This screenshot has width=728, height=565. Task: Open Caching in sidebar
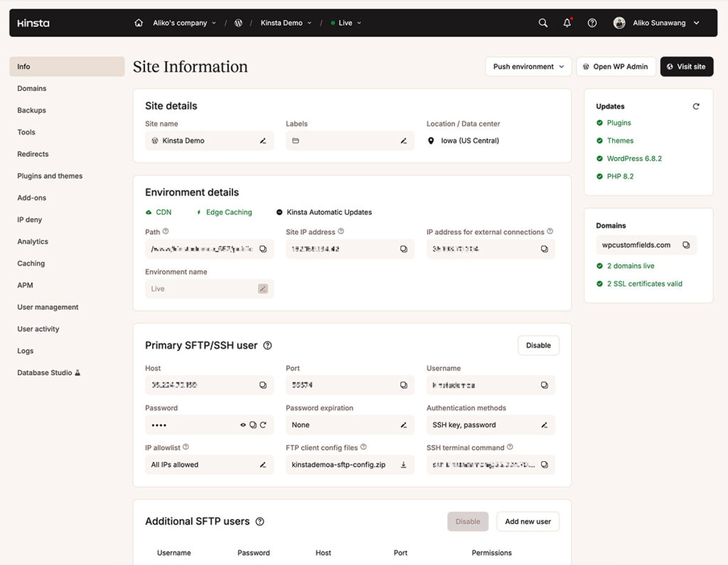[31, 263]
